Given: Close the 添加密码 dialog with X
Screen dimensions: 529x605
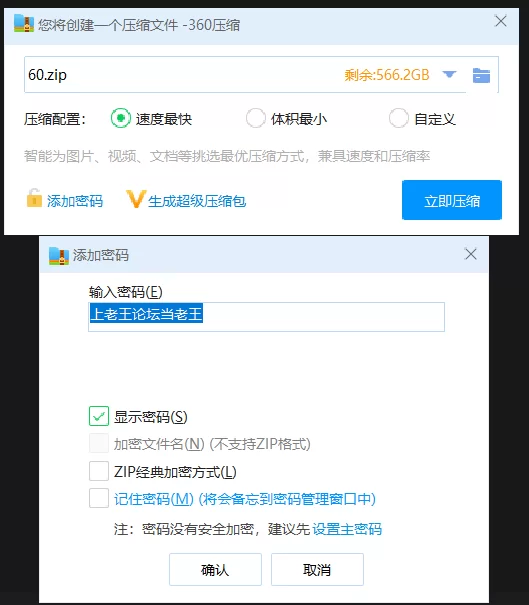Looking at the screenshot, I should click(x=471, y=254).
